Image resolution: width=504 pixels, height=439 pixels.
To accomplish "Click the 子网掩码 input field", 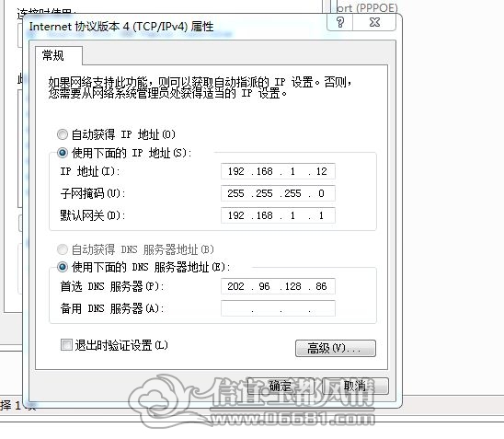I will pos(278,193).
